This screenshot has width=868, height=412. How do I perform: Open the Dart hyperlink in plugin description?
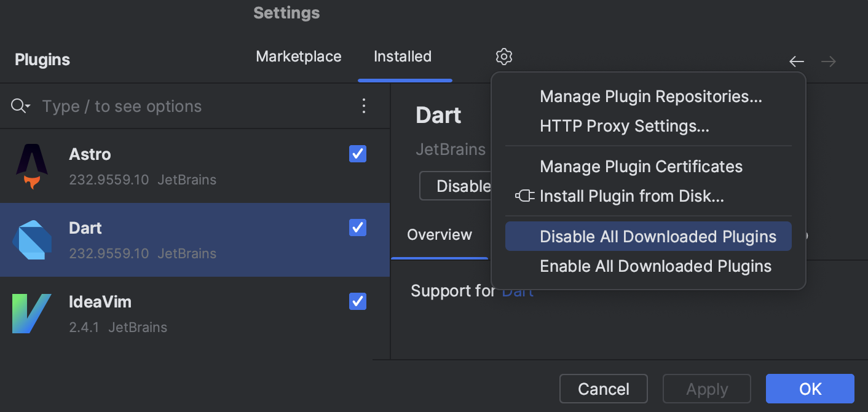point(518,290)
